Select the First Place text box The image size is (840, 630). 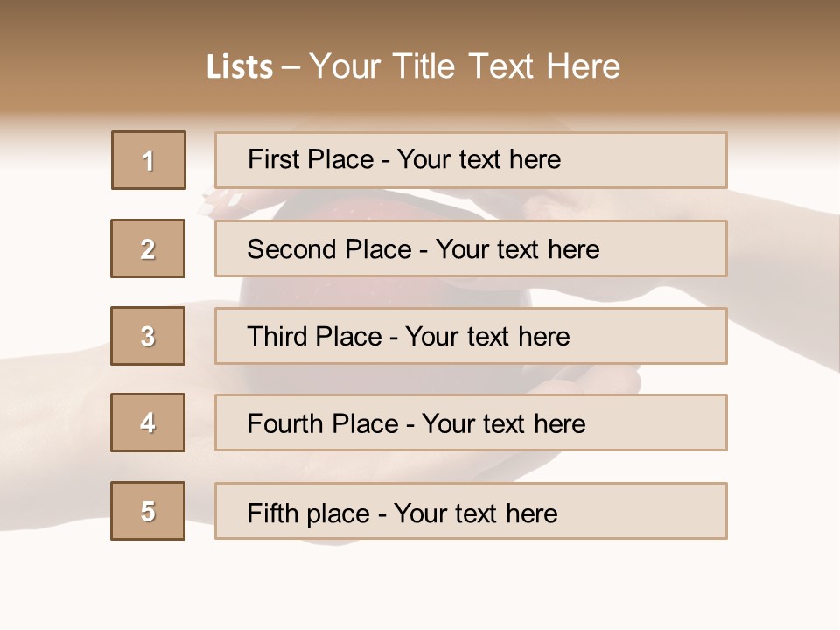click(471, 160)
